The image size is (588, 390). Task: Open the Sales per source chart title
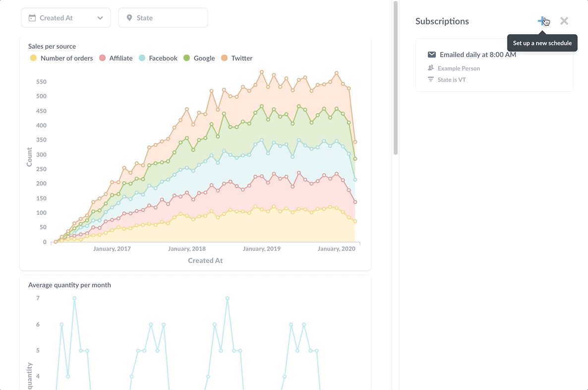tap(52, 46)
